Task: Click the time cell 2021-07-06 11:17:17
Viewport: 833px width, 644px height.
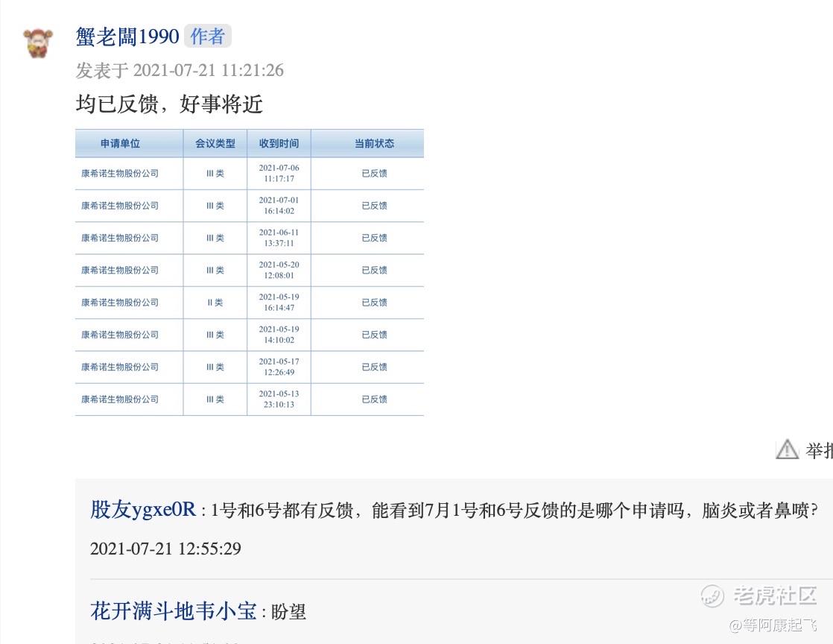Action: pyautogui.click(x=279, y=173)
